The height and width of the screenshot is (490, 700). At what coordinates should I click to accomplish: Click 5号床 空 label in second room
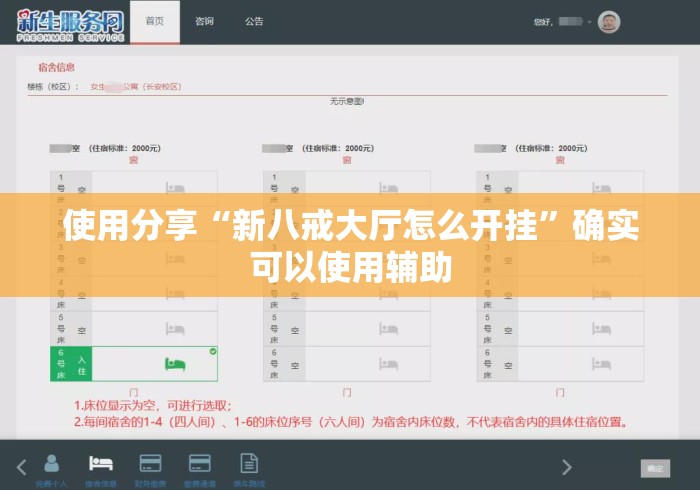[284, 329]
